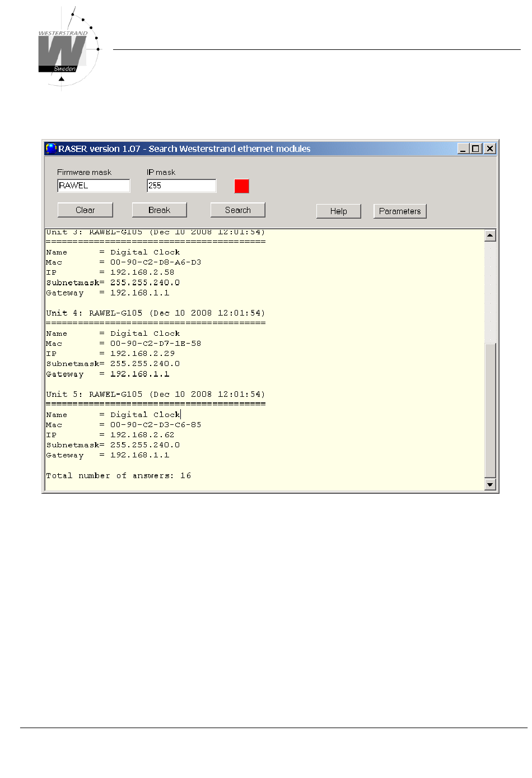
Task: Maximize the RASER window
Action: click(476, 149)
